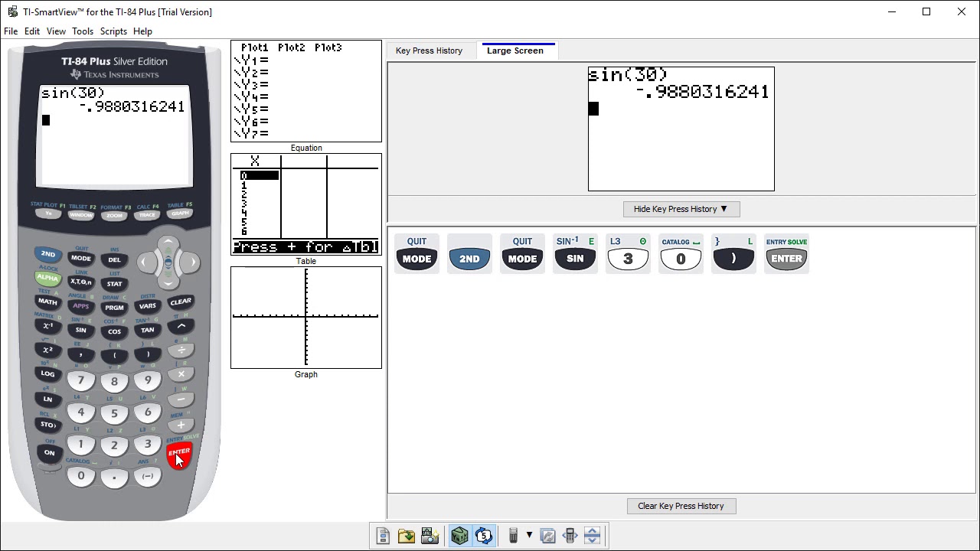
Task: Select the Equation Y= preview panel
Action: tap(306, 91)
